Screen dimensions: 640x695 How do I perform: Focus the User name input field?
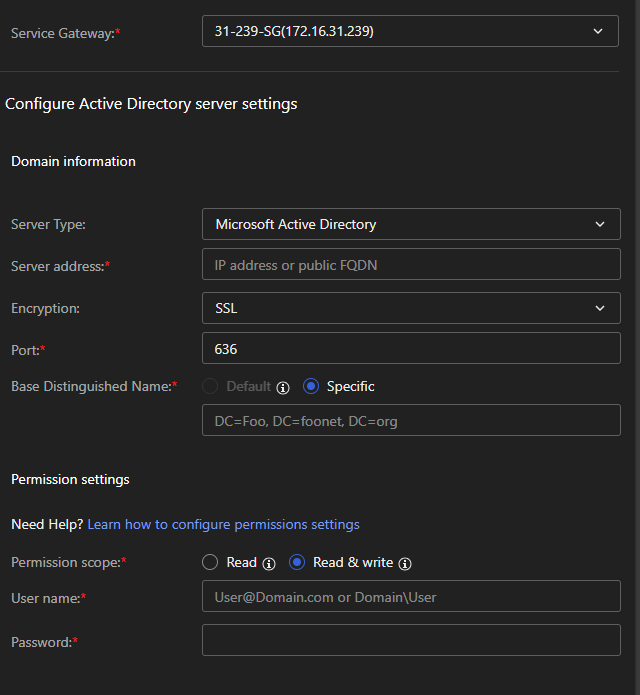[411, 597]
